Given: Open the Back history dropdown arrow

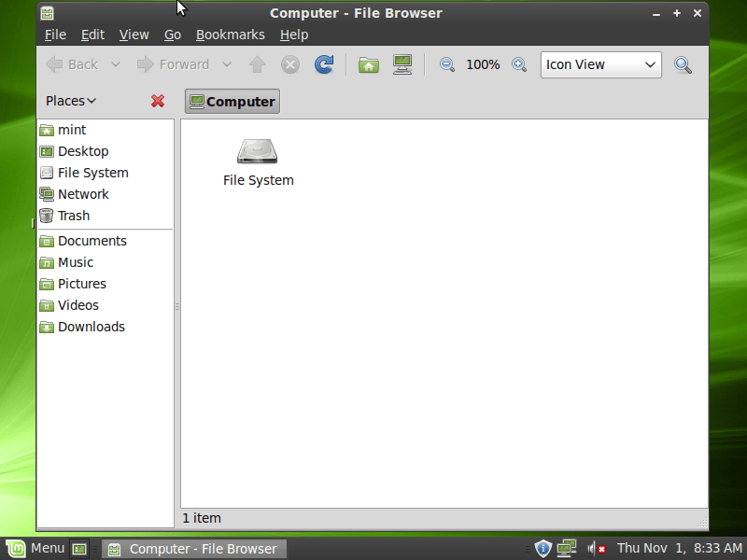Looking at the screenshot, I should click(116, 64).
